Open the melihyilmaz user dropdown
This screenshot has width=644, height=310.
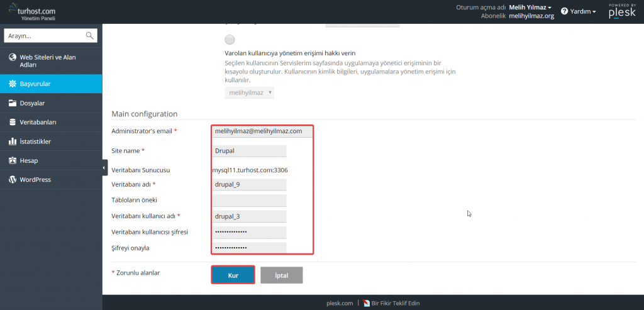[x=249, y=92]
